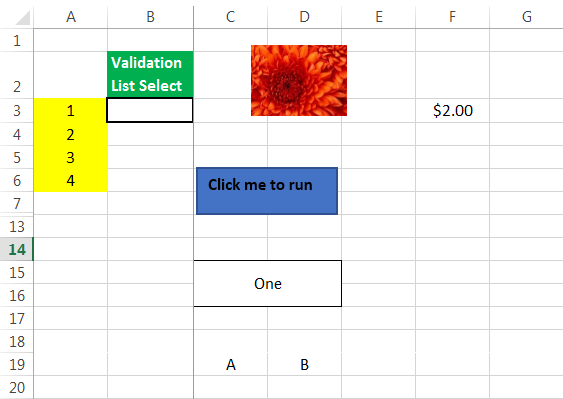Select row 20 header

pos(17,387)
